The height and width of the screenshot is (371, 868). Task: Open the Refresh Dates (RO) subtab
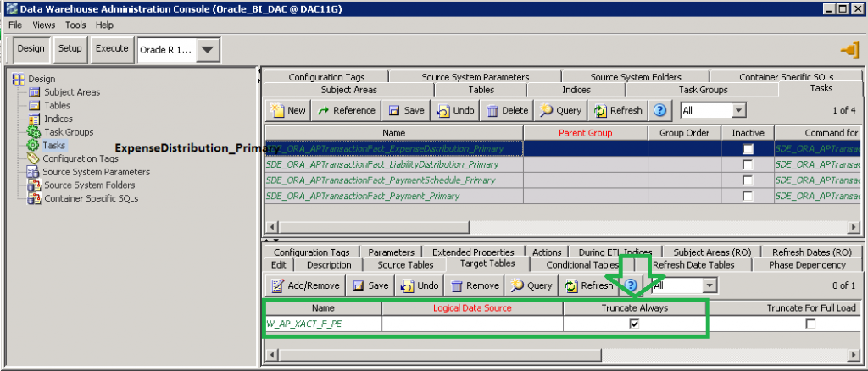[811, 252]
